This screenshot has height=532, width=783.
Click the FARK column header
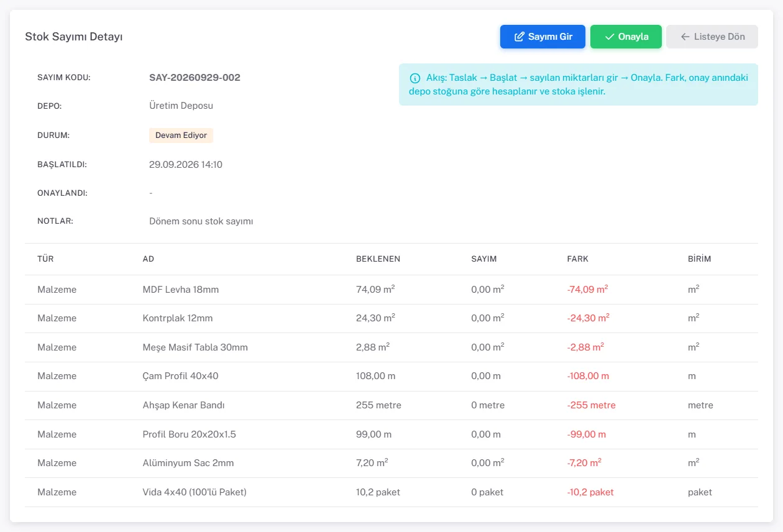pos(577,259)
